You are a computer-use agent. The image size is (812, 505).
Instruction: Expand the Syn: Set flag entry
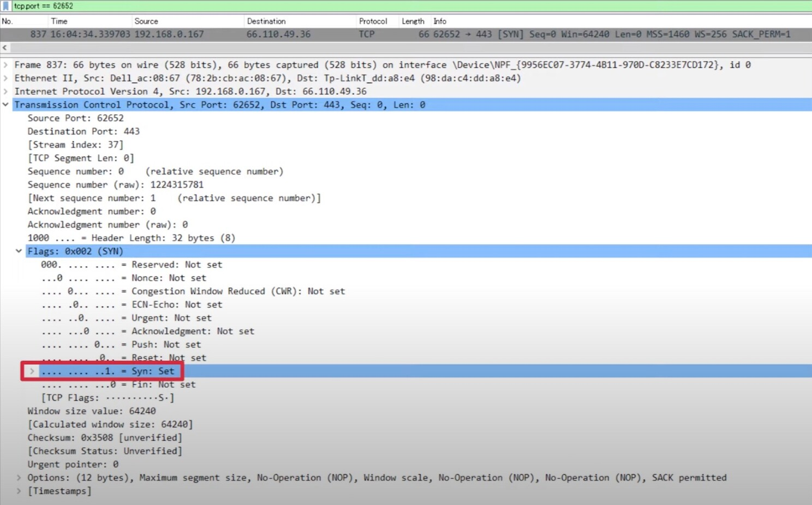[32, 371]
